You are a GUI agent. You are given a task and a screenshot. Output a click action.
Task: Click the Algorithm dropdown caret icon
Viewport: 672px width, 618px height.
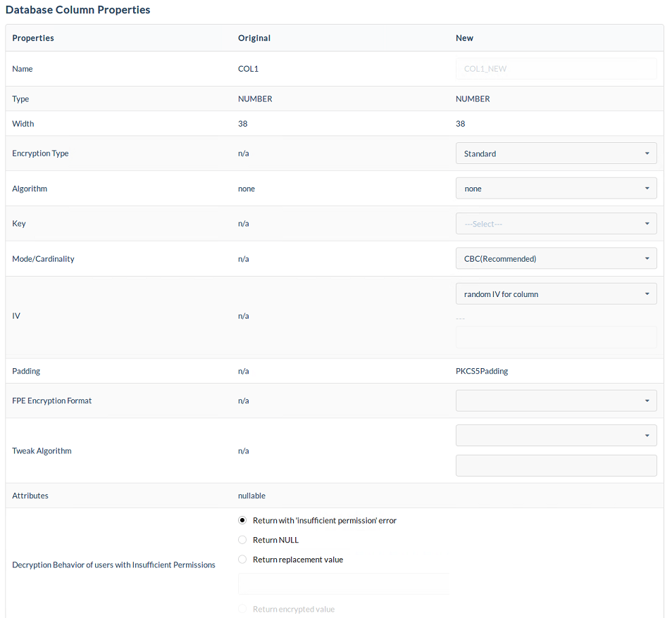pos(647,189)
